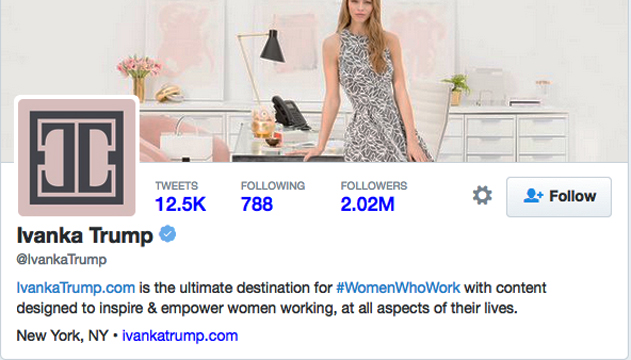Image resolution: width=631 pixels, height=360 pixels.
Task: Click the add-person icon on Follow
Action: coord(533,196)
